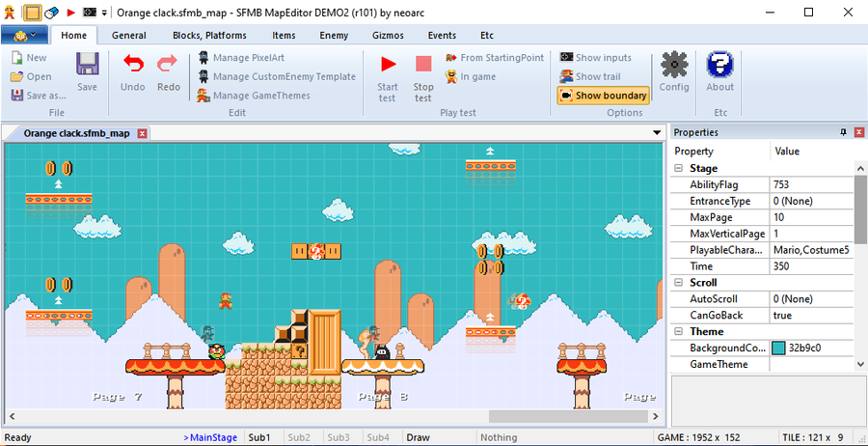Edit the AbilityFlag value 753
The width and height of the screenshot is (868, 446).
[x=811, y=185]
